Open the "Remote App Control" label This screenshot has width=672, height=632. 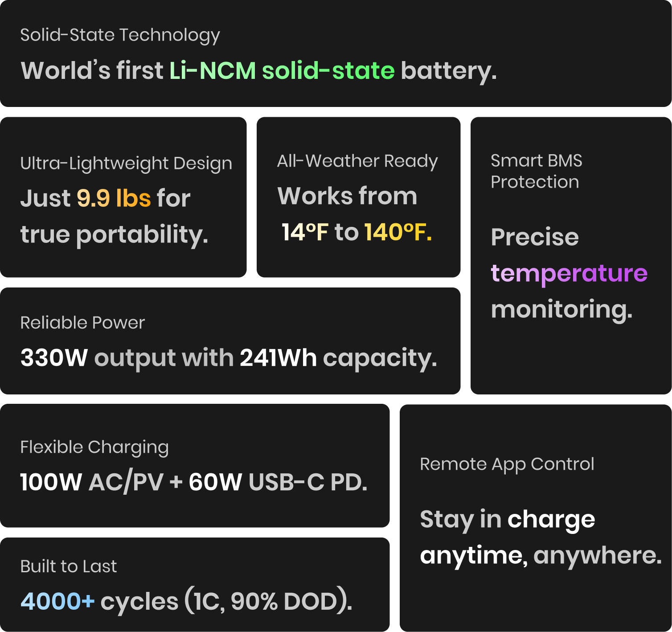pyautogui.click(x=507, y=464)
